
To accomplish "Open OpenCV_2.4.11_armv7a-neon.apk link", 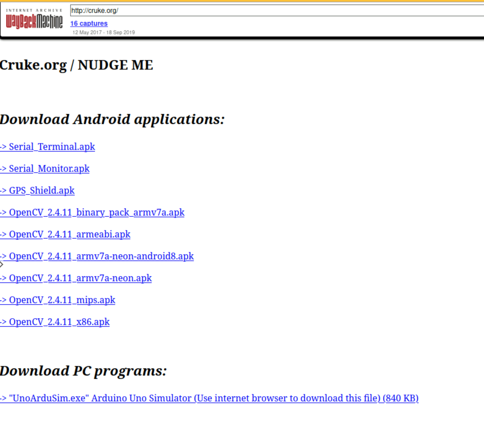I will point(76,278).
